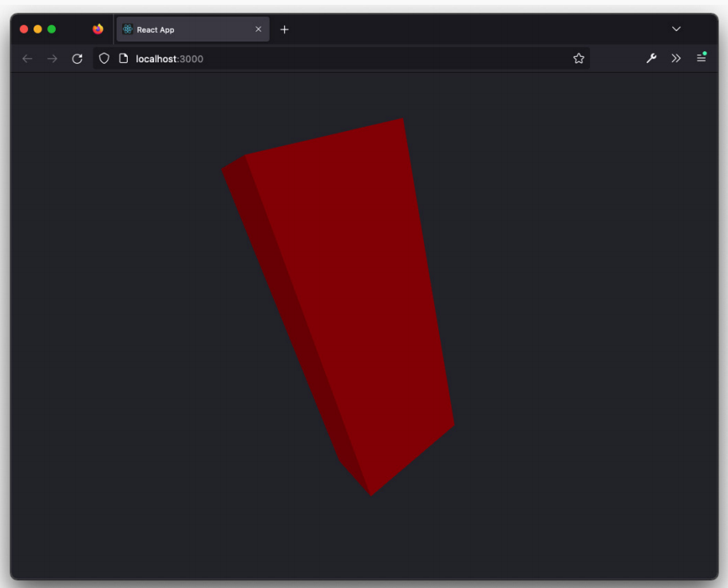
Task: Open the list all tabs dropdown
Action: click(676, 30)
